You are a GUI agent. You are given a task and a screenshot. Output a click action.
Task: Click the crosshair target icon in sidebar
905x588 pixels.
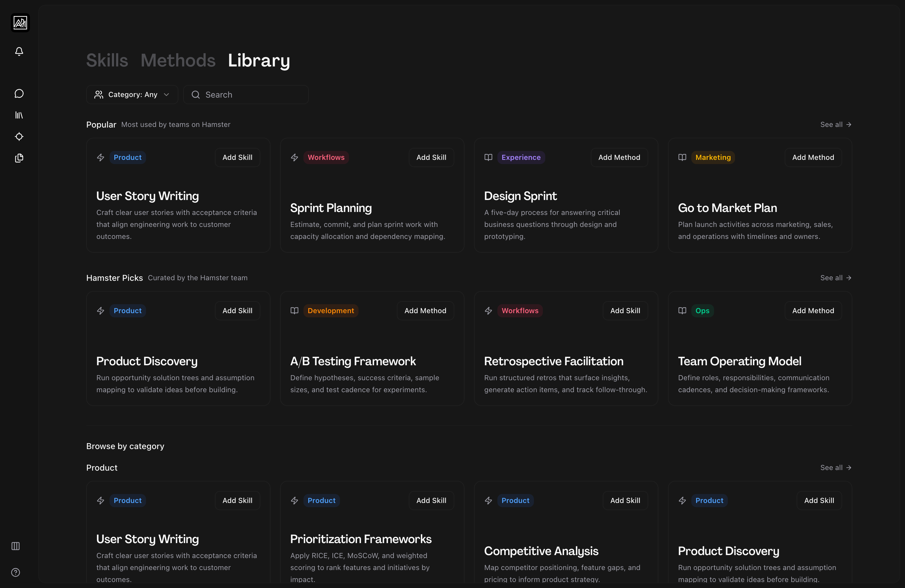(x=19, y=137)
